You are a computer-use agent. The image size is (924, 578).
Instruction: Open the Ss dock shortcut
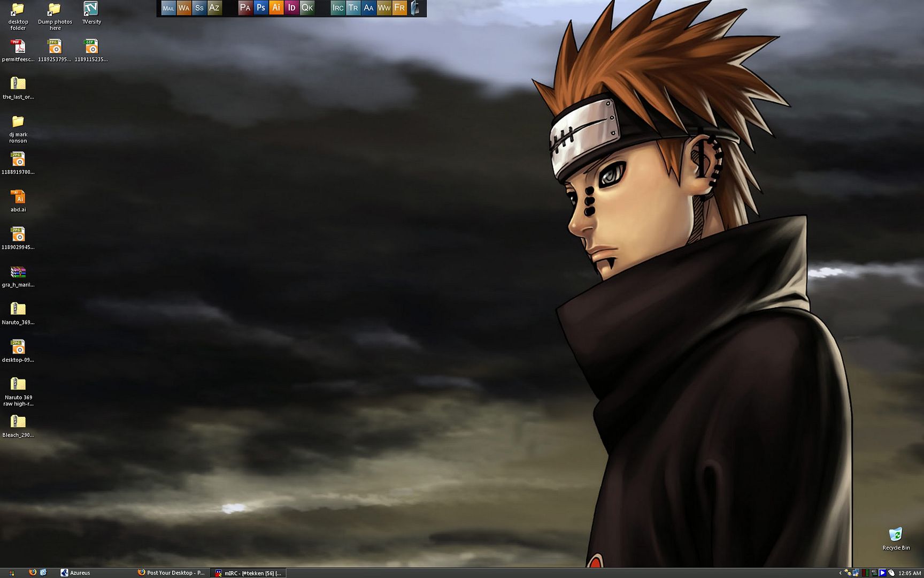[x=199, y=8]
